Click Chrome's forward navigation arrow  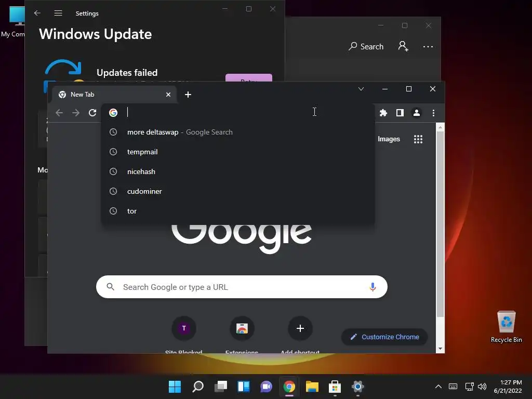pyautogui.click(x=76, y=113)
